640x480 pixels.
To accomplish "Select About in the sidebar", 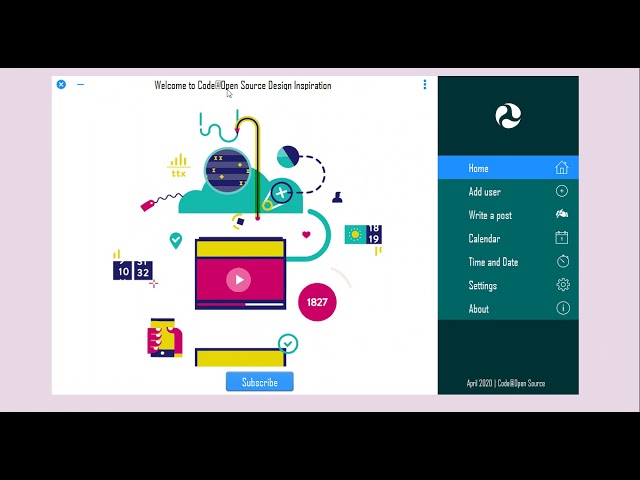I will [508, 308].
